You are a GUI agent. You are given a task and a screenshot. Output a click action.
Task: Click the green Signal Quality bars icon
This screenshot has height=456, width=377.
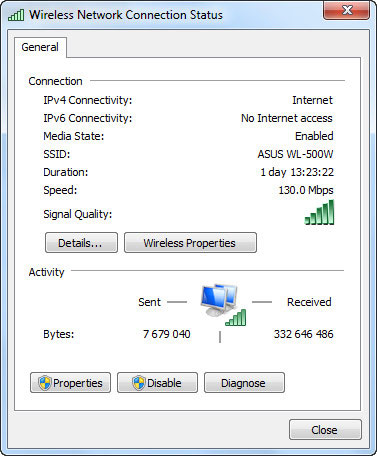[x=319, y=212]
